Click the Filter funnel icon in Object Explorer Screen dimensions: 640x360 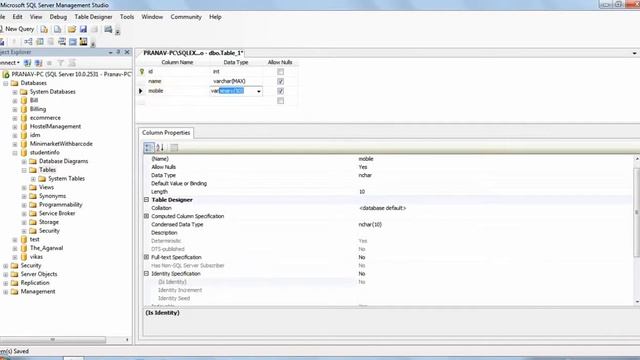point(60,63)
